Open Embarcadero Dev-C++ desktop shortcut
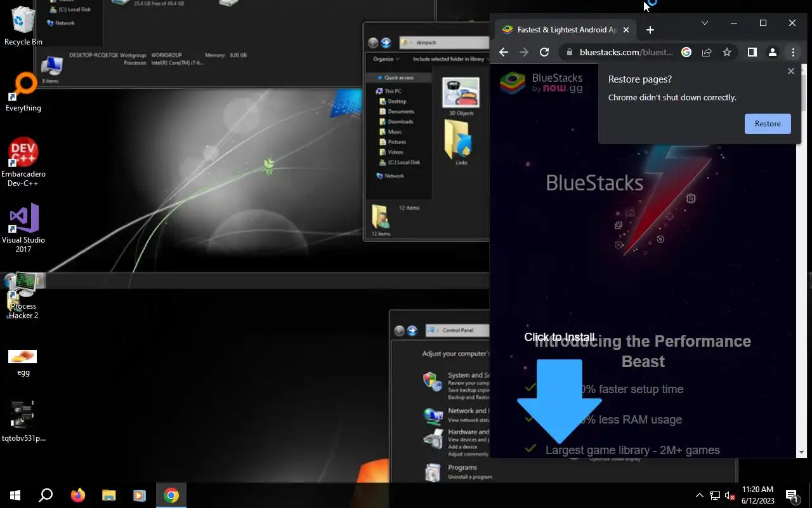The height and width of the screenshot is (508, 812). (23, 162)
